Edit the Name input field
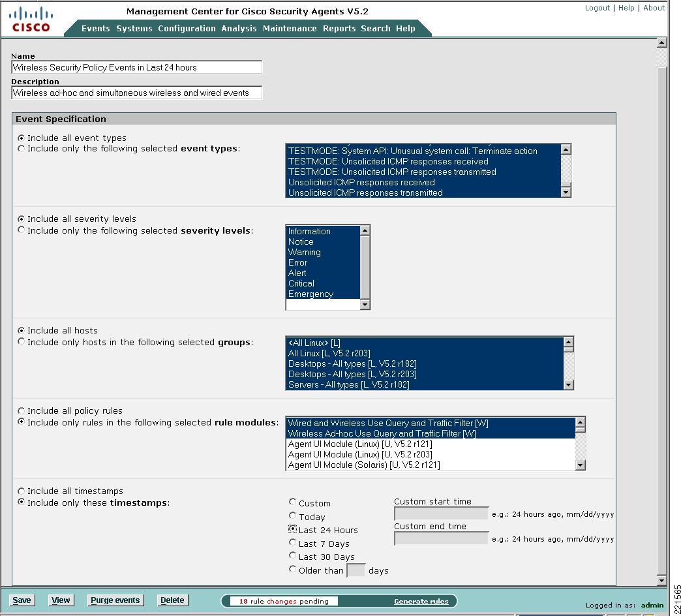The width and height of the screenshot is (681, 616). pos(137,67)
